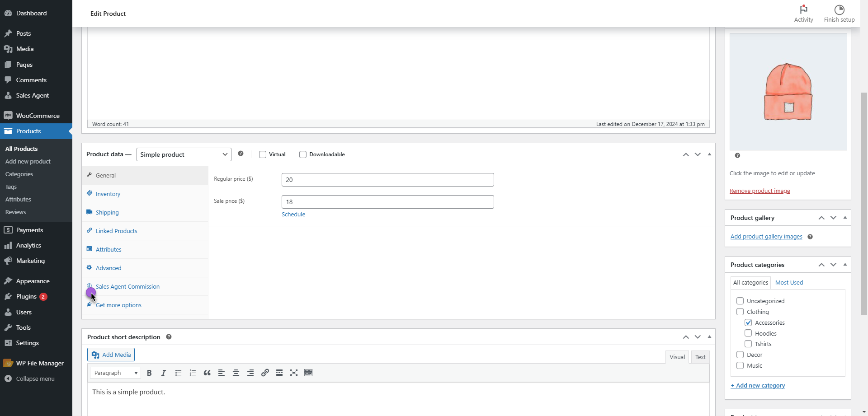The height and width of the screenshot is (416, 868).
Task: Insert Read More tag icon
Action: [279, 373]
